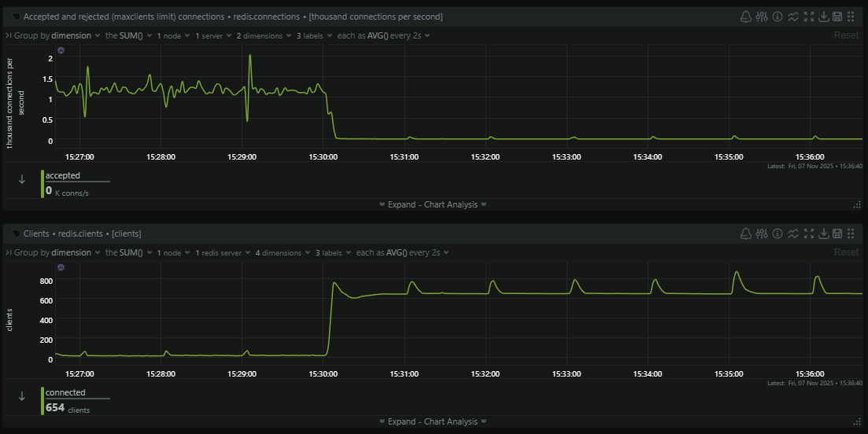Open redis.clients chart in full screen
868x434 pixels.
click(809, 234)
